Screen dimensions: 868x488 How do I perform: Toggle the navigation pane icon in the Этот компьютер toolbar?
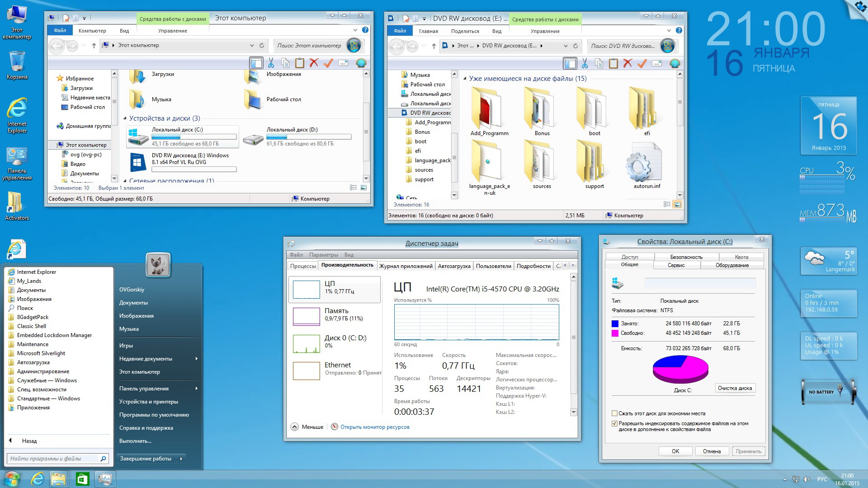click(256, 63)
